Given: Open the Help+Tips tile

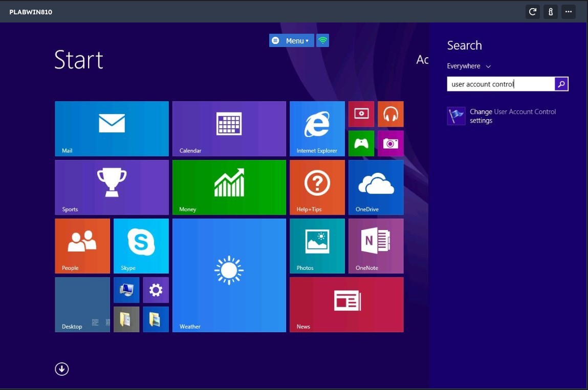Looking at the screenshot, I should pos(317,187).
